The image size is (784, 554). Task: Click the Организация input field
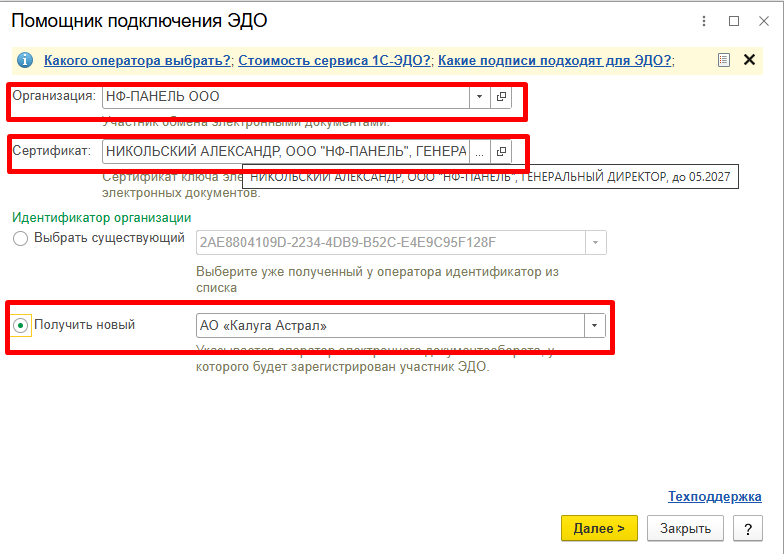pyautogui.click(x=286, y=96)
